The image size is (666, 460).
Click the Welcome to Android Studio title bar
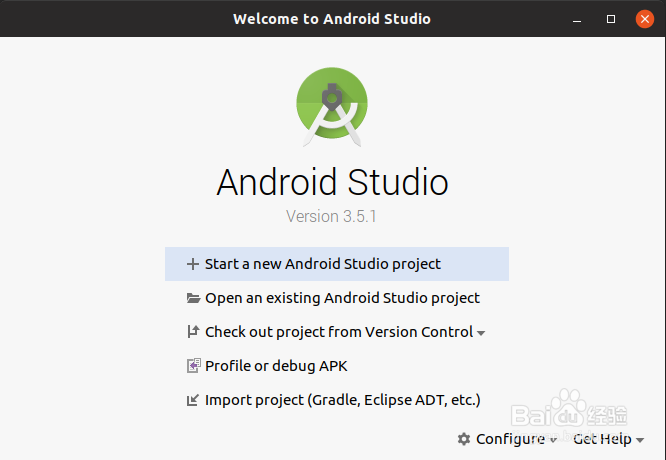coord(332,19)
